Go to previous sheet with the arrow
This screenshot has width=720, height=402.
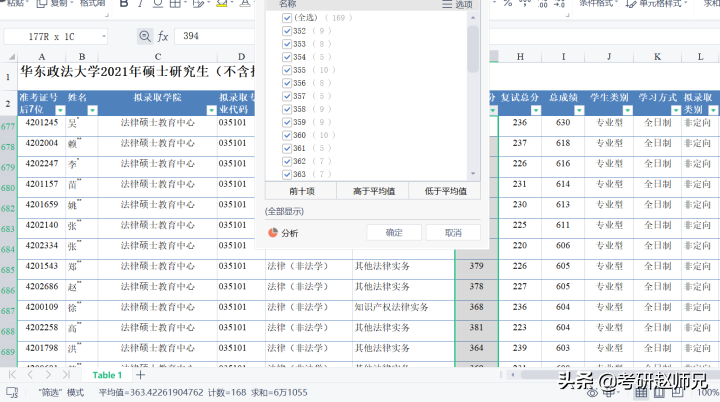click(x=30, y=375)
